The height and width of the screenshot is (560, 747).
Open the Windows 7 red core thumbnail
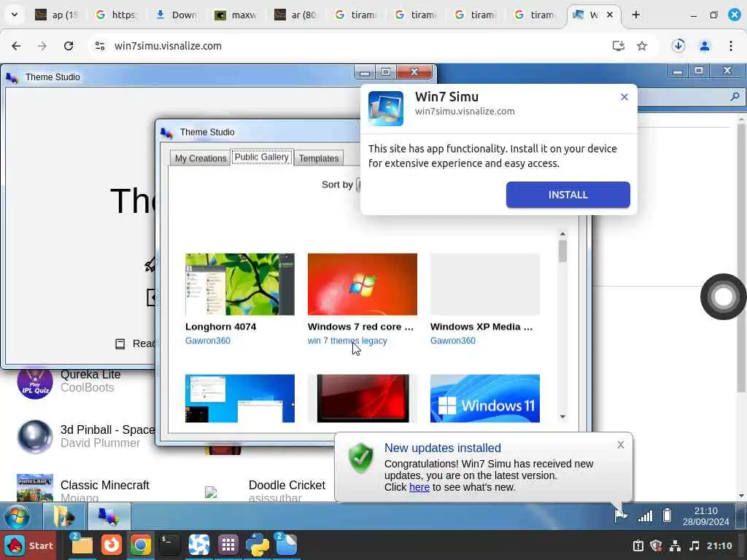(x=362, y=284)
